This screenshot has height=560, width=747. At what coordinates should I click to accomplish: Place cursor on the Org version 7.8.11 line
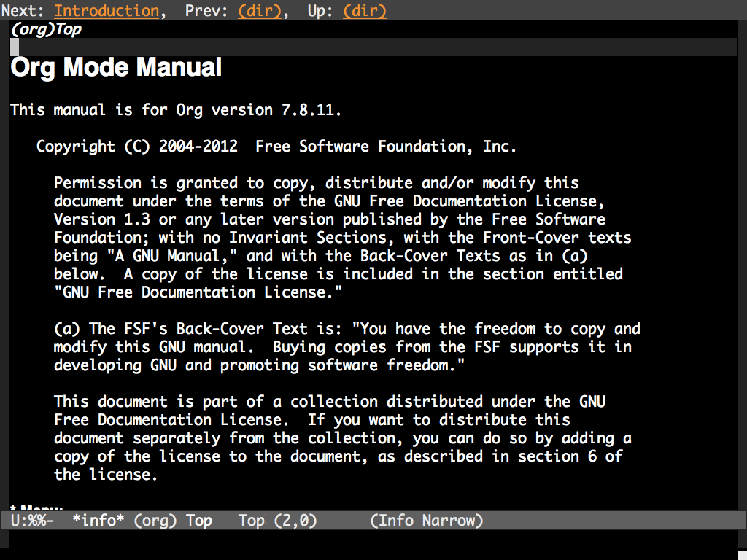coord(176,110)
